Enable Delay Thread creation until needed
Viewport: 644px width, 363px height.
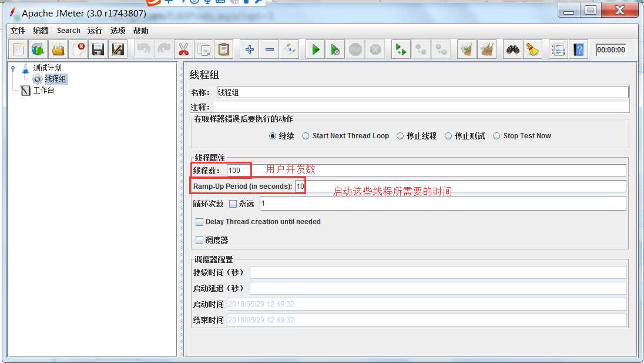(199, 222)
